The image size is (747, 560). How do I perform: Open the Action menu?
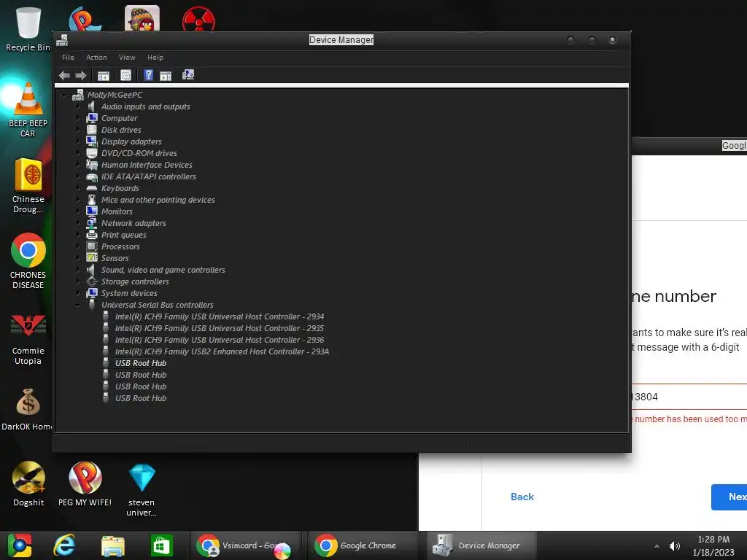96,57
